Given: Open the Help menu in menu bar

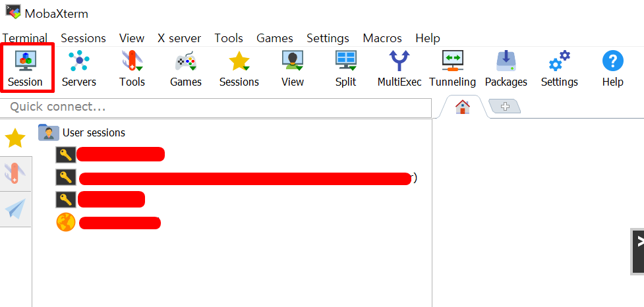Looking at the screenshot, I should coord(428,38).
